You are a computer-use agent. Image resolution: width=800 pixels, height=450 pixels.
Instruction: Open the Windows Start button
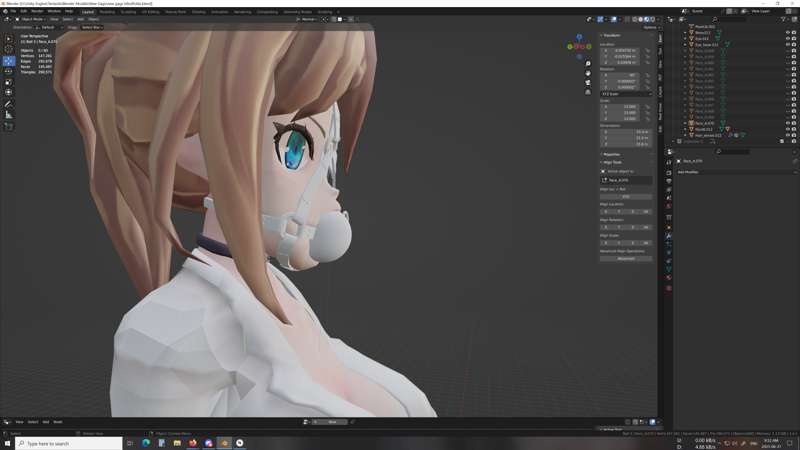click(x=7, y=444)
